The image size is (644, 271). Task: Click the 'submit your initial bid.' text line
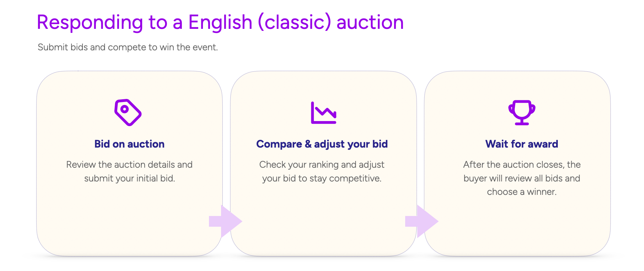click(x=129, y=178)
